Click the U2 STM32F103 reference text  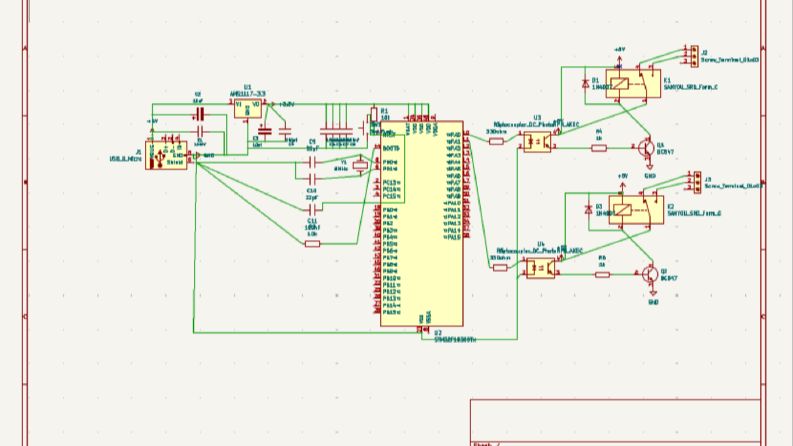point(455,340)
